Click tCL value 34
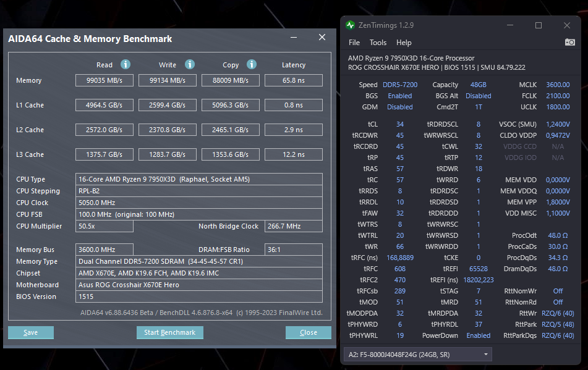Image resolution: width=588 pixels, height=370 pixels. click(x=400, y=124)
